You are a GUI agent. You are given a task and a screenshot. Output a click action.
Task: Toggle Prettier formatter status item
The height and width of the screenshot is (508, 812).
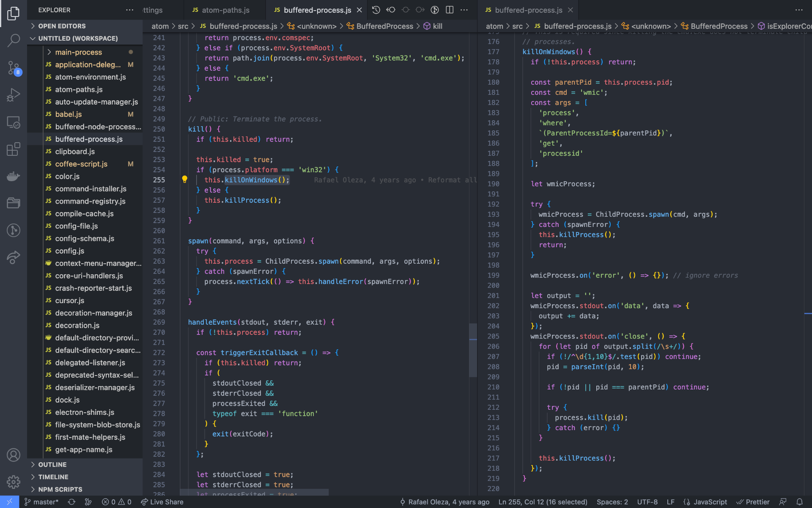(x=753, y=502)
